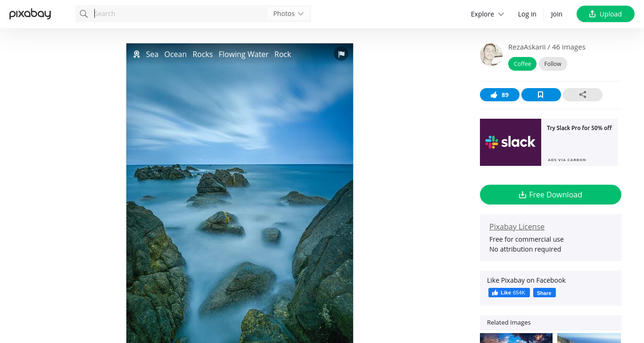Open the Sea tag

(152, 54)
